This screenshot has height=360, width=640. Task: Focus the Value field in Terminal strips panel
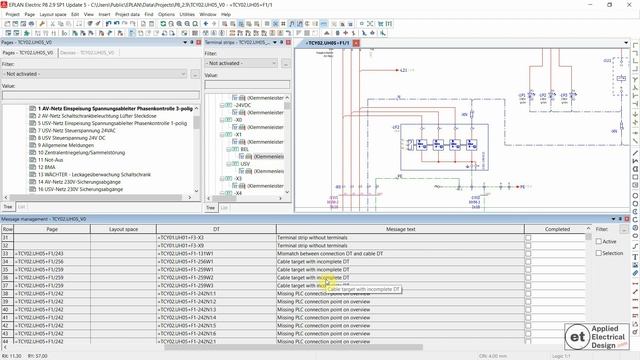tap(247, 84)
